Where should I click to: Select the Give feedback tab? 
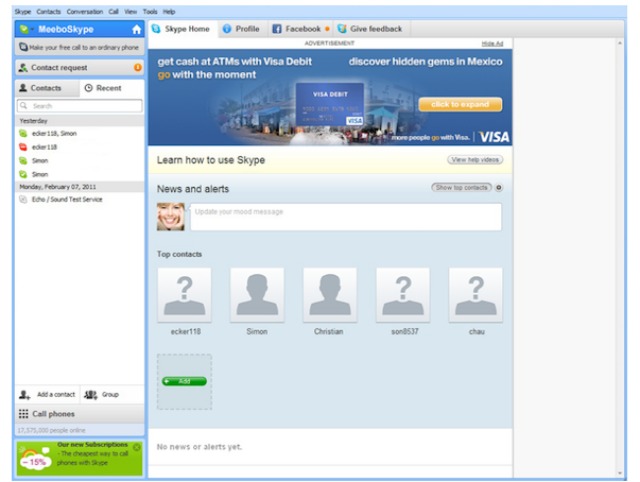[370, 29]
